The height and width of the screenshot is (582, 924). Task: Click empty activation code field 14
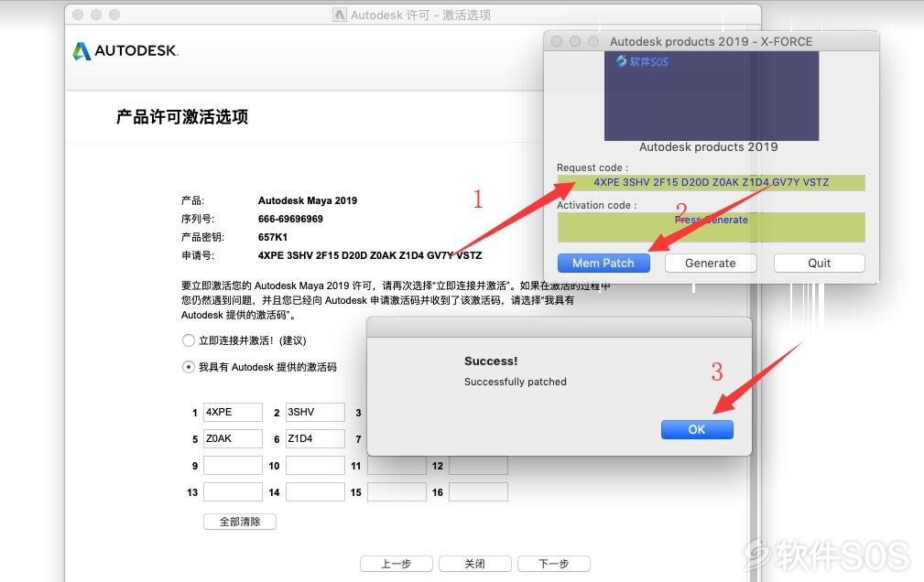(315, 492)
